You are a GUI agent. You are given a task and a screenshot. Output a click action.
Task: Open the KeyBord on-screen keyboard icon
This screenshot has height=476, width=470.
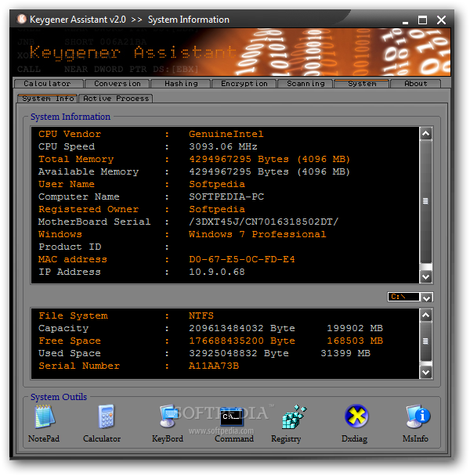[168, 416]
